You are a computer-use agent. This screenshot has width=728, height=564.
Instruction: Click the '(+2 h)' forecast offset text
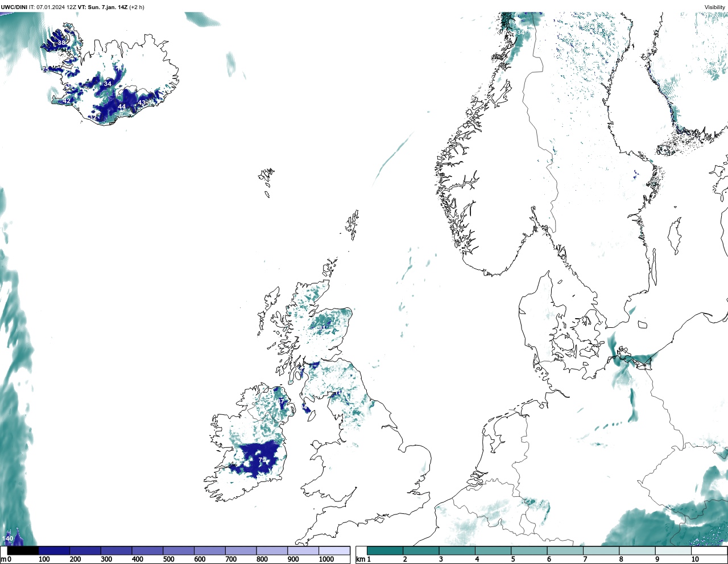click(136, 7)
